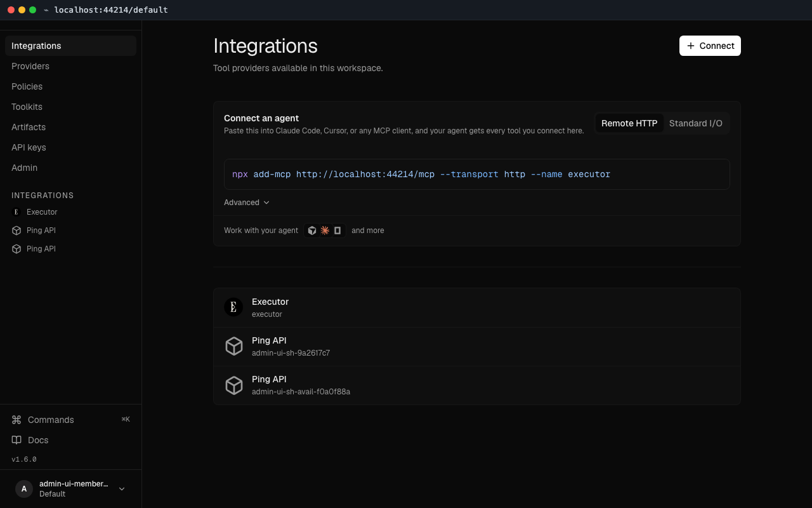812x508 pixels.
Task: Open the Ping API row admin-ui-sh-9a2617c7
Action: pyautogui.click(x=477, y=346)
